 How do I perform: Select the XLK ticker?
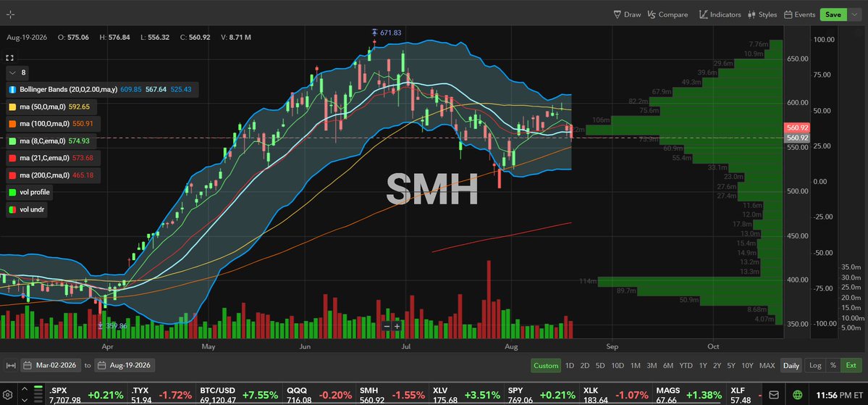(615, 395)
